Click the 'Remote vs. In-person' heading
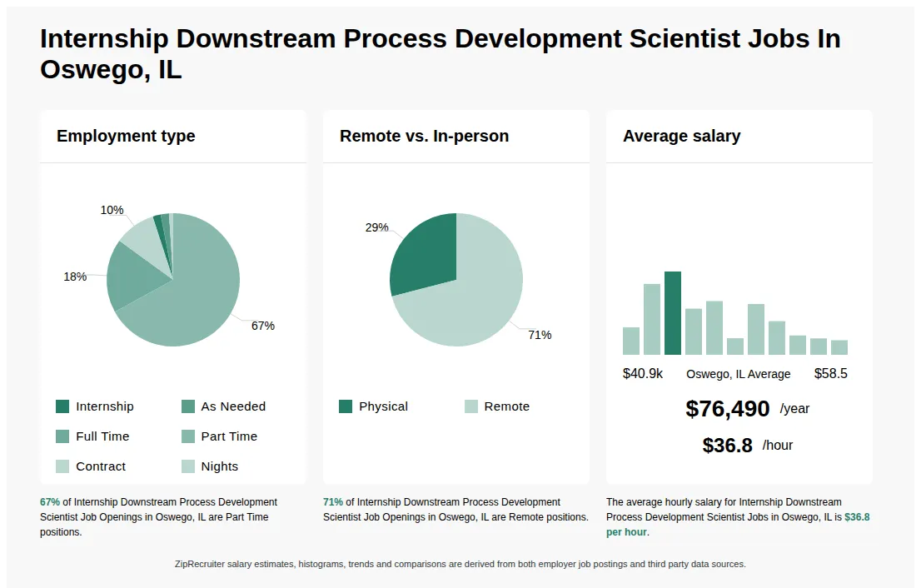This screenshot has height=588, width=916. 424,137
